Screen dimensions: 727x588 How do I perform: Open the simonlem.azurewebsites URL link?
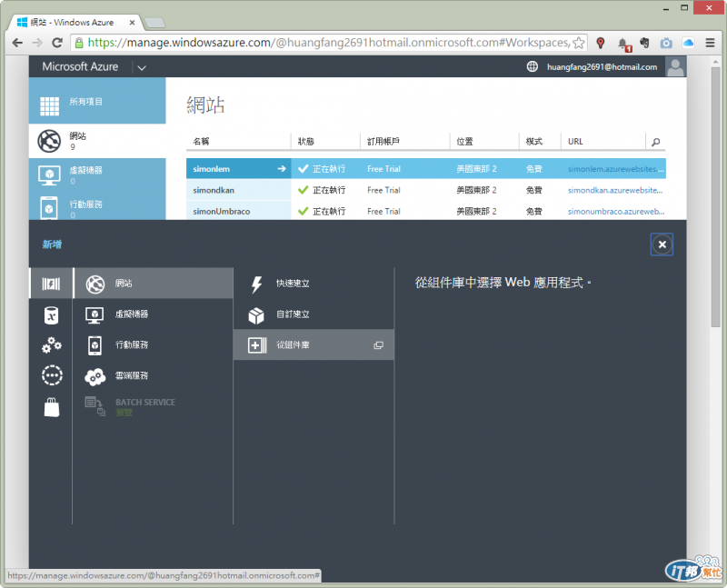pyautogui.click(x=616, y=169)
